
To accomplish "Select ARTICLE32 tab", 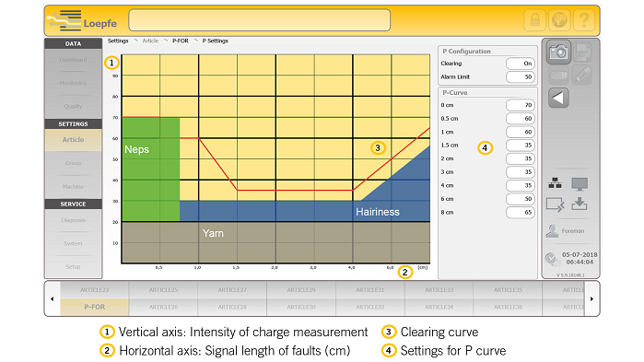I will point(370,307).
